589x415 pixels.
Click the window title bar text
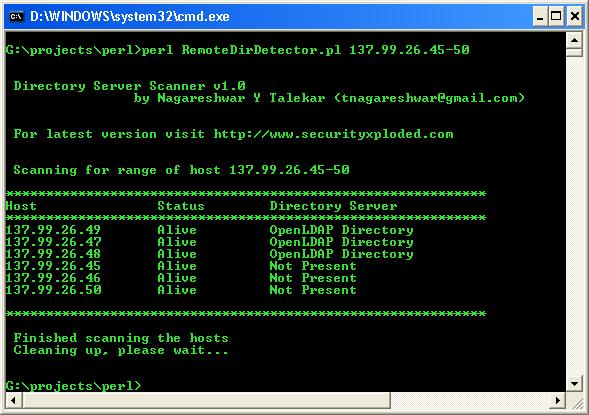130,17
